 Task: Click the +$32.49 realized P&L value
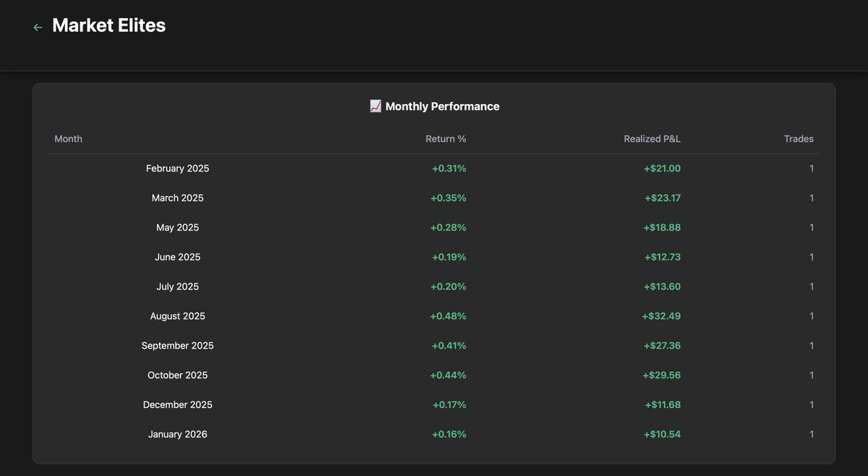click(x=662, y=316)
